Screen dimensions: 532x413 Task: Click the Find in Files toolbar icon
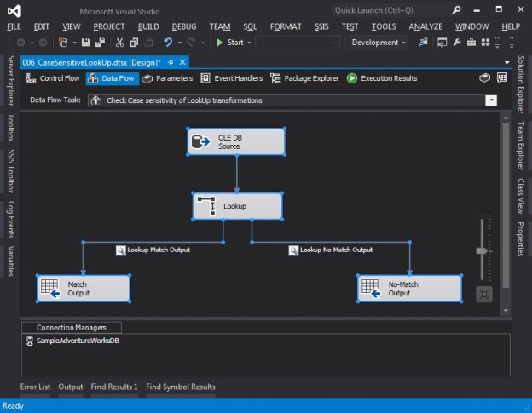click(x=423, y=43)
